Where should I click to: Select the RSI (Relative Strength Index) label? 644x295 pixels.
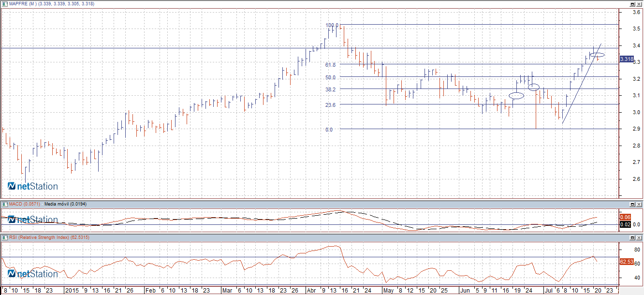(39, 238)
